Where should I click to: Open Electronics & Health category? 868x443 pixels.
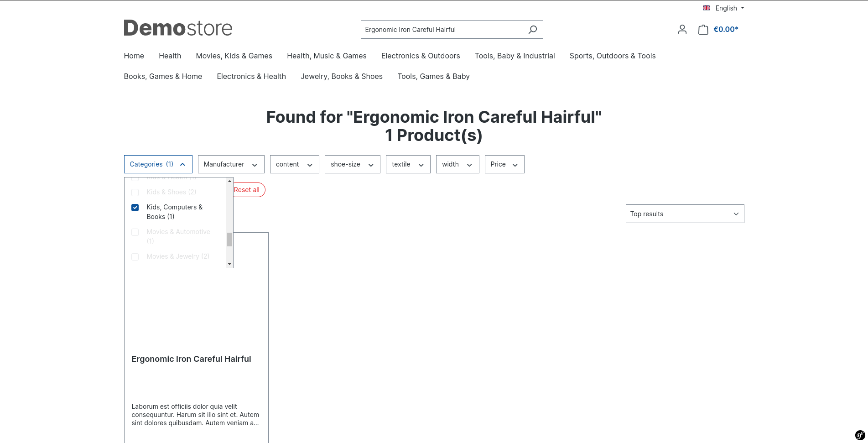(x=251, y=76)
